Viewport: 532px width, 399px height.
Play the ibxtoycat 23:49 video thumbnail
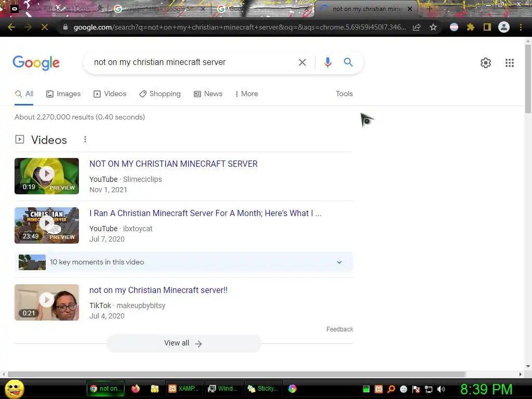tap(47, 225)
